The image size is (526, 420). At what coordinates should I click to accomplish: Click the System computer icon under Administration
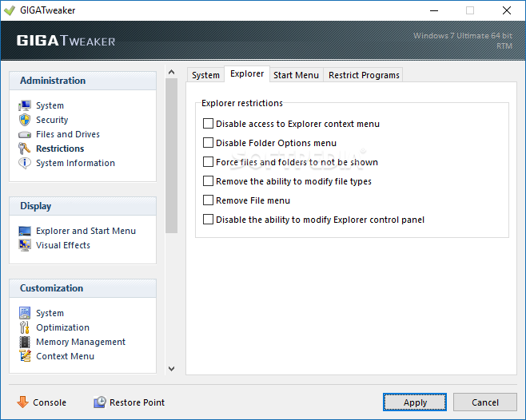click(25, 105)
